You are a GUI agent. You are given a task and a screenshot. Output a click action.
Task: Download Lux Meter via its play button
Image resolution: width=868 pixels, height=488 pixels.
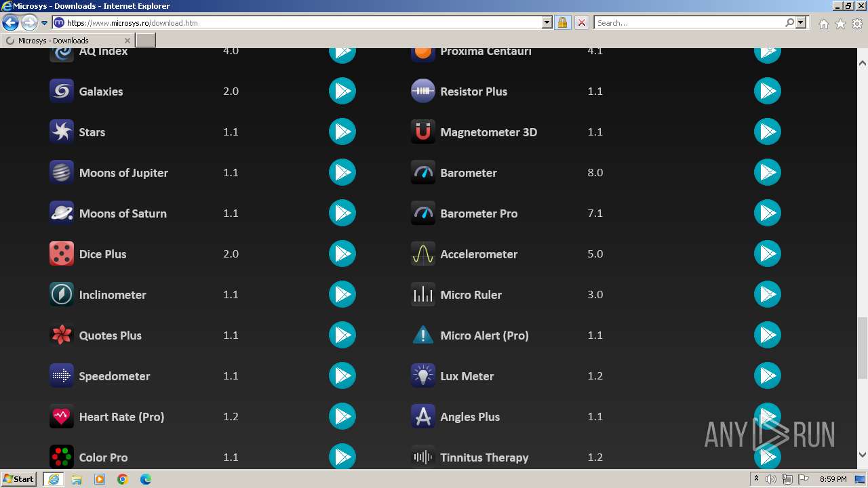(x=768, y=375)
